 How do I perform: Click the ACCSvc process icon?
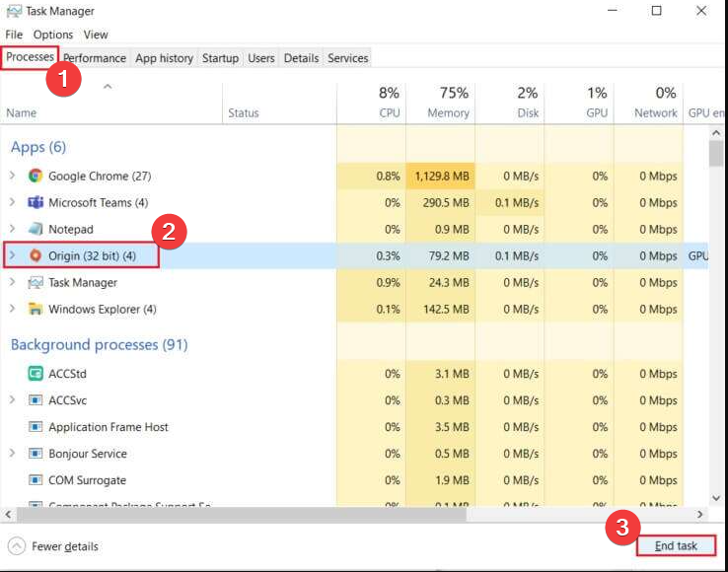36,400
